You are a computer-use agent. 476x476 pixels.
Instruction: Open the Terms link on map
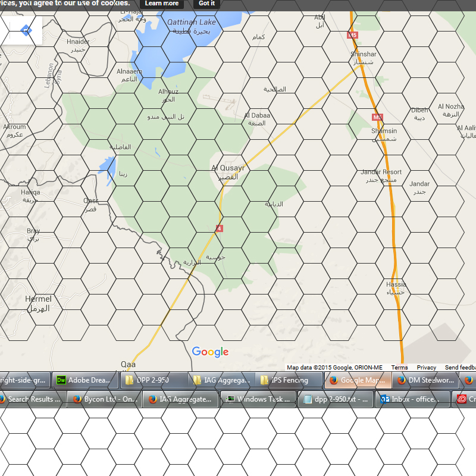[399, 367]
